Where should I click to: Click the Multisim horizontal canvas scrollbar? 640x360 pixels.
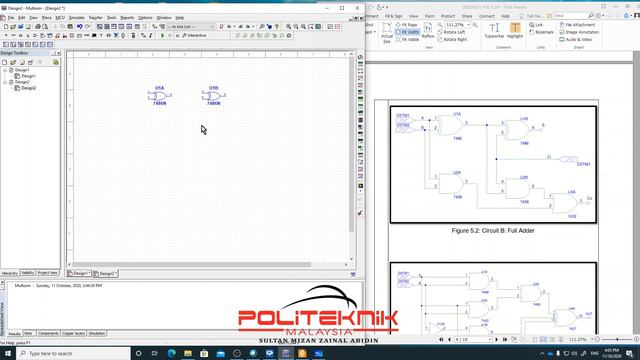pos(191,264)
